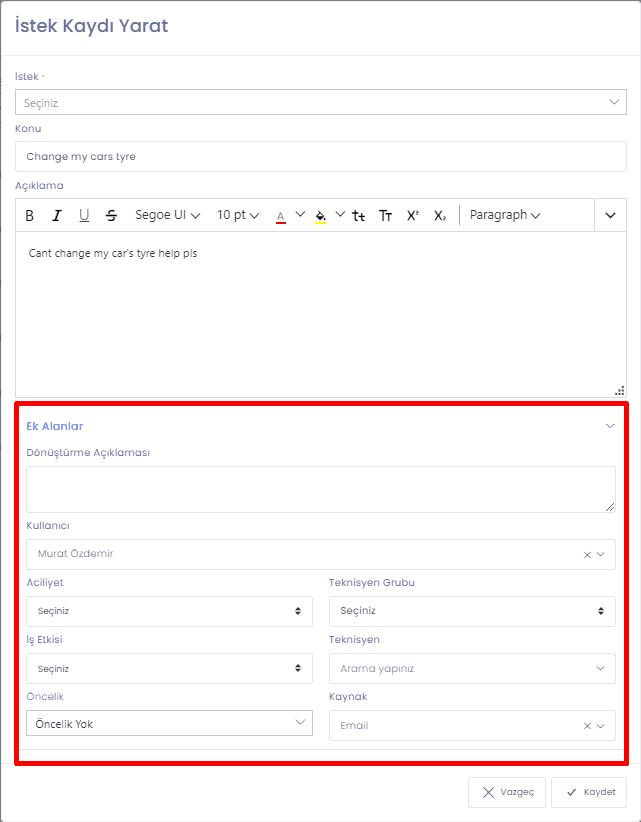
Task: Click the Teknisyen Grubu label
Action: (372, 583)
